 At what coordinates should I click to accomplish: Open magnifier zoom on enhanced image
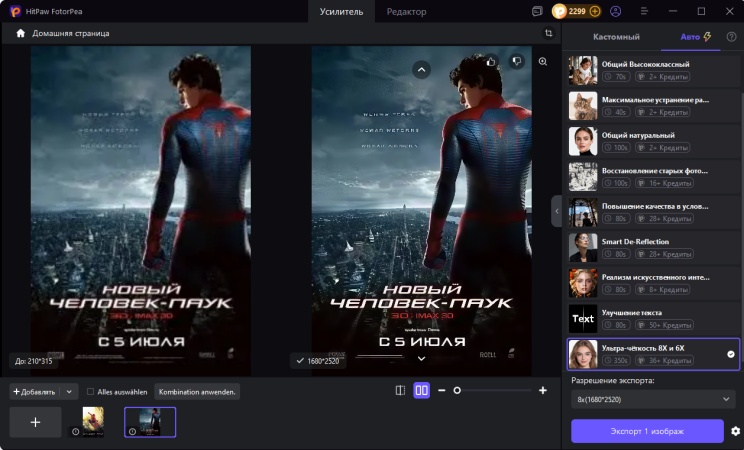click(x=543, y=61)
